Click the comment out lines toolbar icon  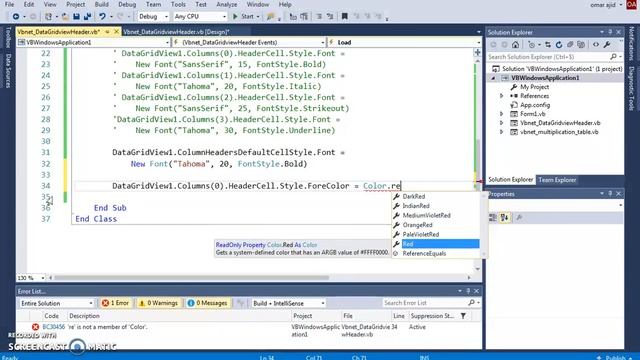pos(319,16)
